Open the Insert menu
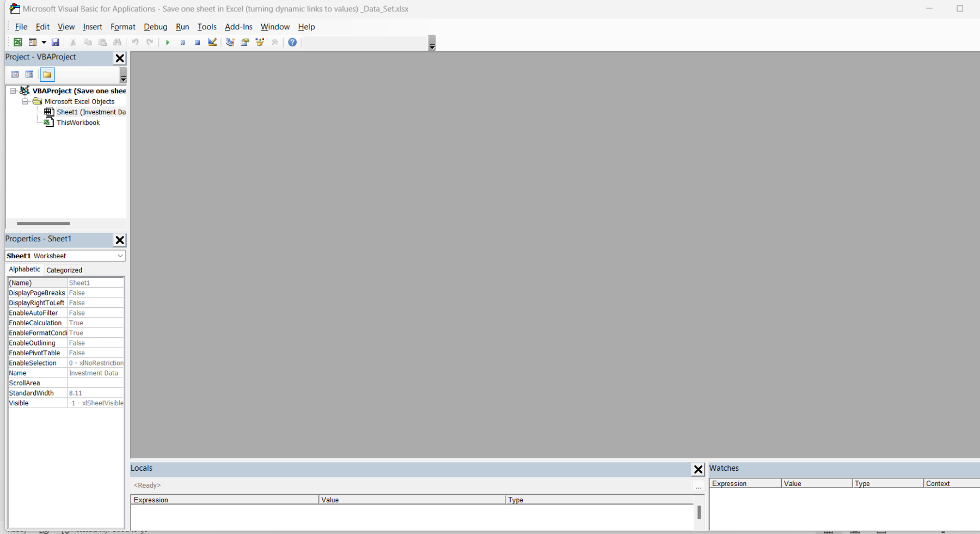Image resolution: width=980 pixels, height=534 pixels. (x=93, y=27)
